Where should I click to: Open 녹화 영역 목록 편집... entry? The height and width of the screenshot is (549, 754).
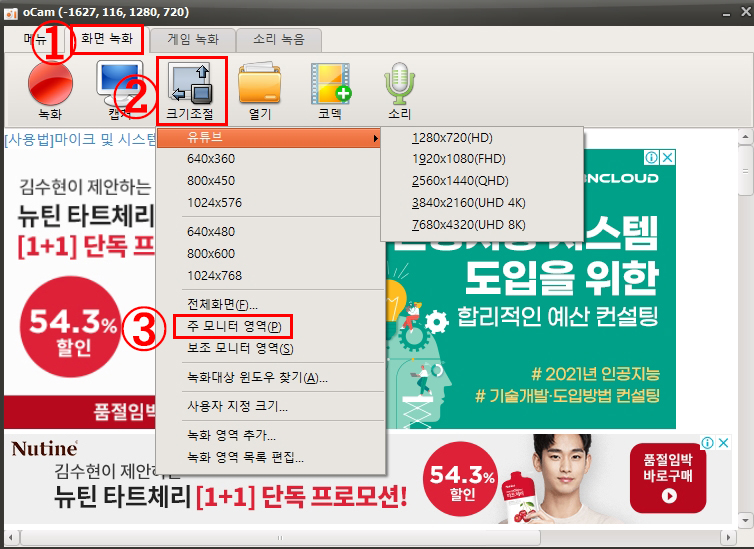click(271, 457)
